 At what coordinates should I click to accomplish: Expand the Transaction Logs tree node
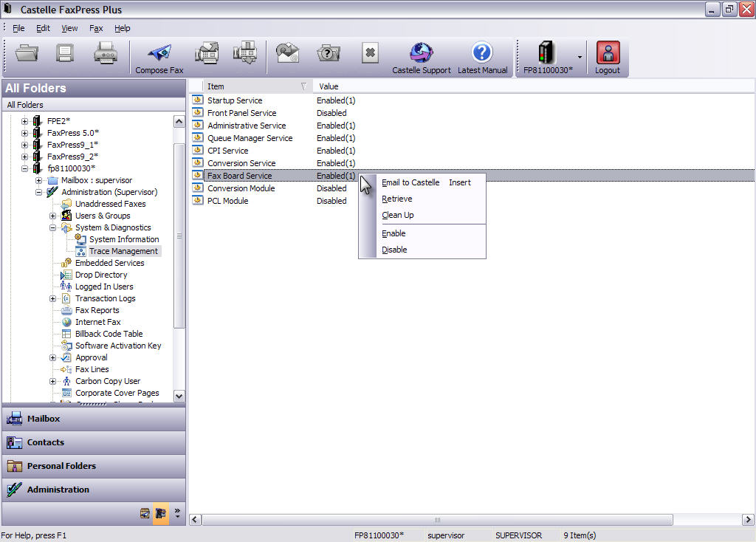pos(53,298)
